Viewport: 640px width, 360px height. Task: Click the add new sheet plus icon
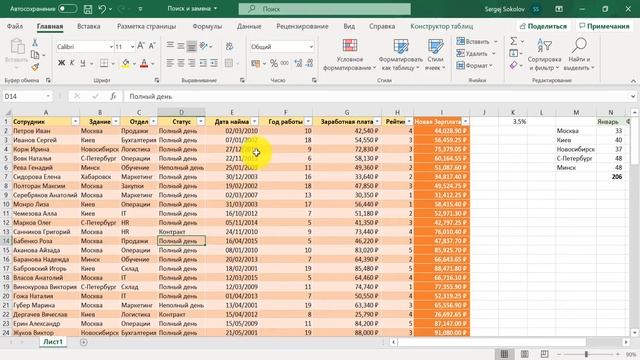click(x=84, y=342)
